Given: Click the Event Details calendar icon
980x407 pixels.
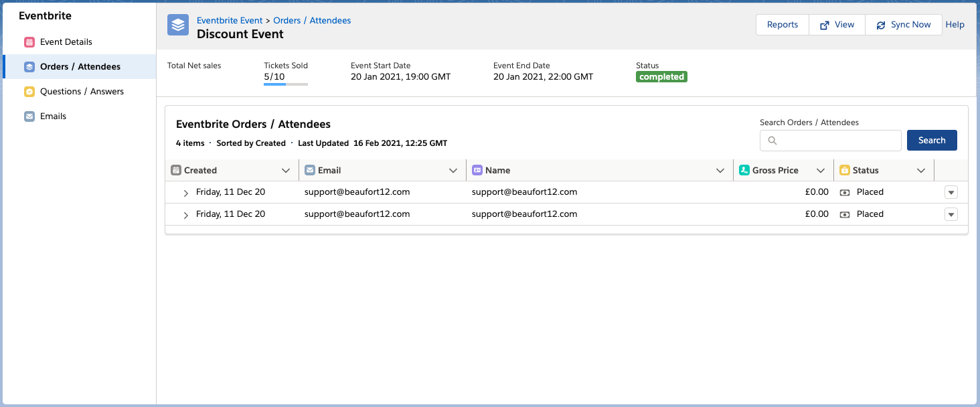Looking at the screenshot, I should (x=29, y=42).
